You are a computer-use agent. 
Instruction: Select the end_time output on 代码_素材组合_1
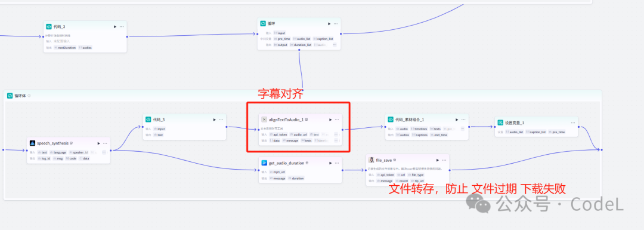pyautogui.click(x=439, y=135)
